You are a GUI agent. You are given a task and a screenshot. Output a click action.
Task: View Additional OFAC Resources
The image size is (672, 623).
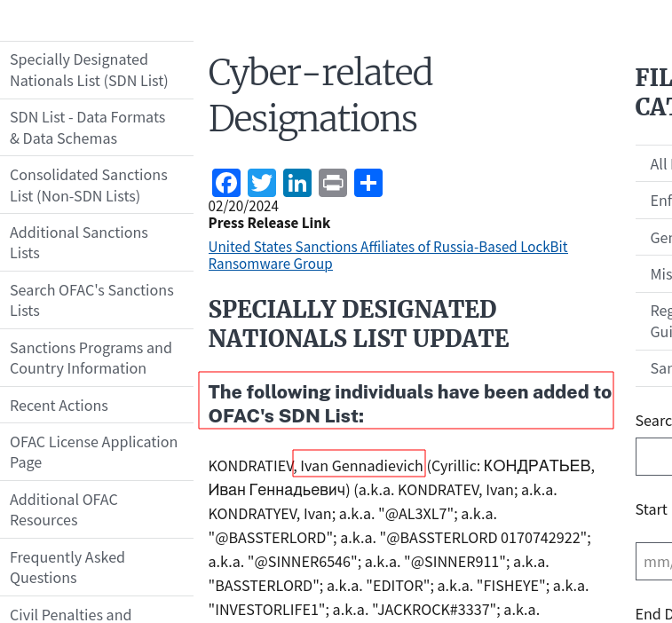[64, 509]
